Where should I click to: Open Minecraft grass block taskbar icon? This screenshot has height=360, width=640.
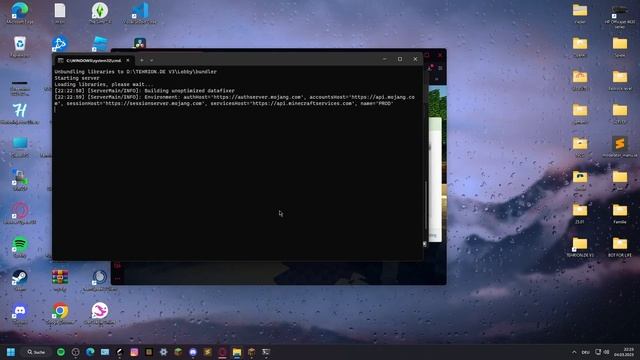pos(178,352)
